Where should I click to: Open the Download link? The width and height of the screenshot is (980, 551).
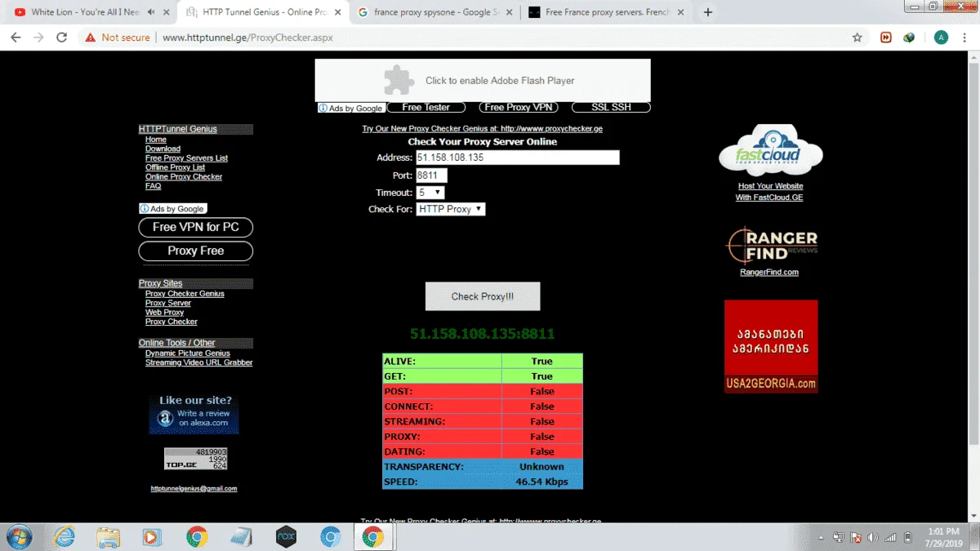[163, 149]
